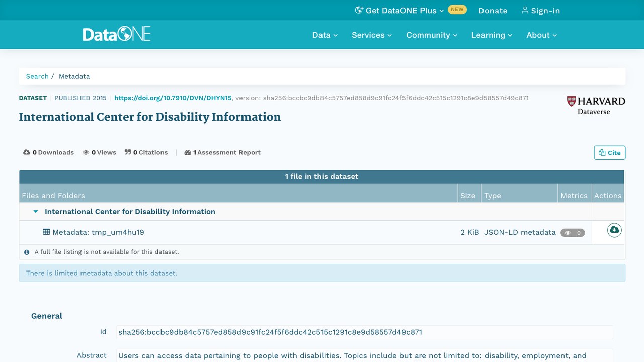Click the download cloud icon for tmp_um4hu19
The width and height of the screenshot is (644, 362).
pyautogui.click(x=614, y=230)
